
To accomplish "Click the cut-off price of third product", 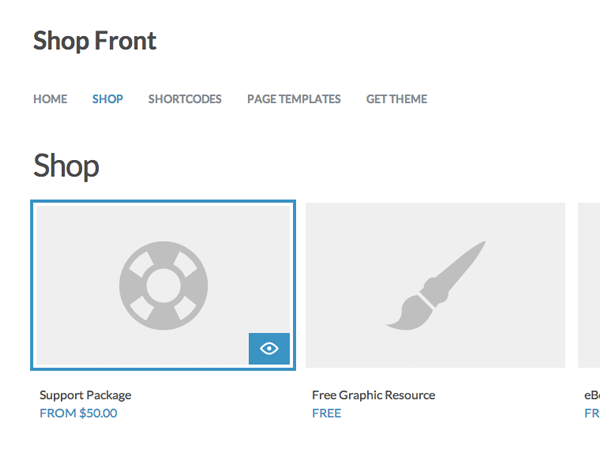I will click(x=592, y=413).
